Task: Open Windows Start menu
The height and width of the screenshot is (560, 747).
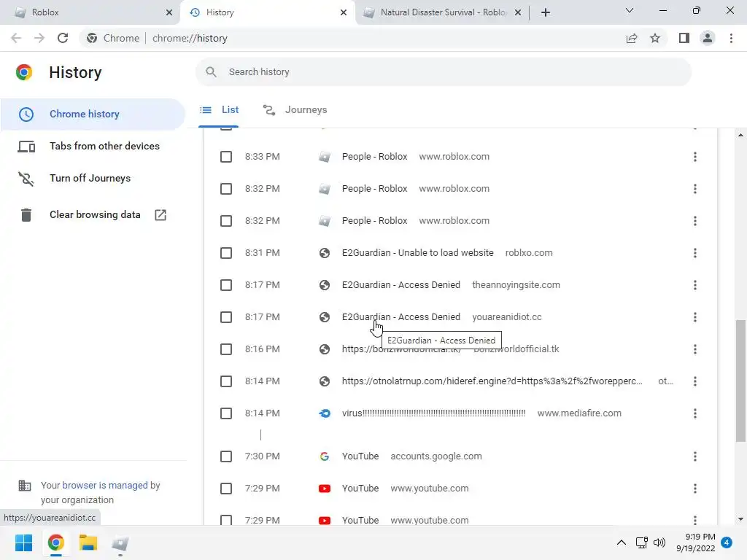Action: (x=24, y=542)
